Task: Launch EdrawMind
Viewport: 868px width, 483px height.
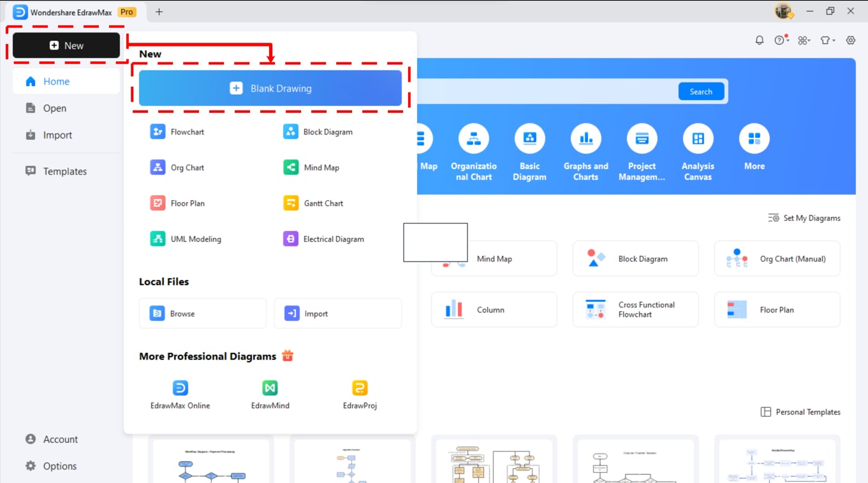Action: 270,395
